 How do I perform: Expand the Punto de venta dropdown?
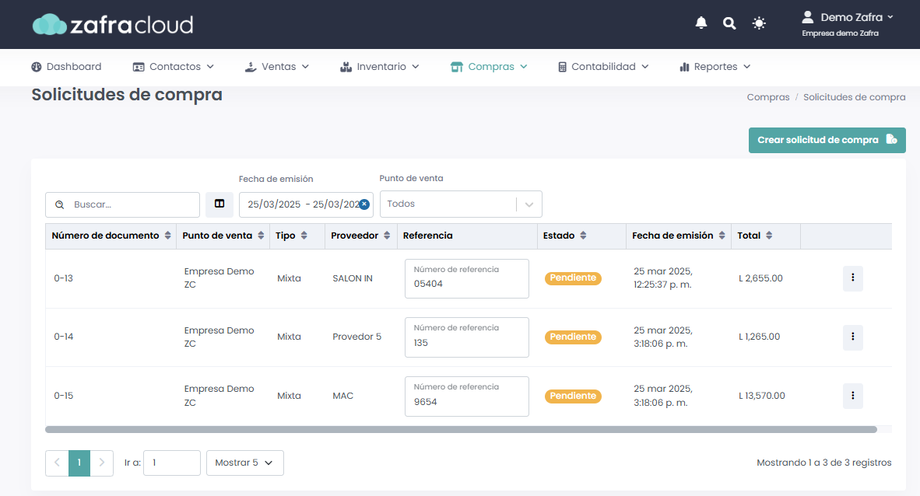[529, 204]
